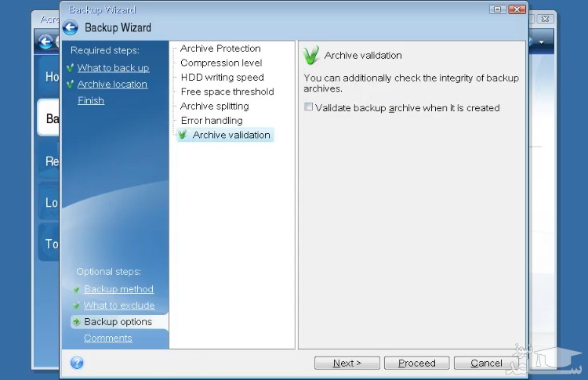The width and height of the screenshot is (588, 380).
Task: Click green check next to Backup method
Action: pyautogui.click(x=76, y=289)
